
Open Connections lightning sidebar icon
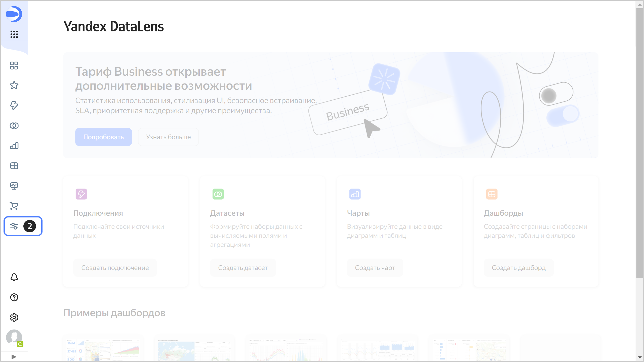coord(14,105)
